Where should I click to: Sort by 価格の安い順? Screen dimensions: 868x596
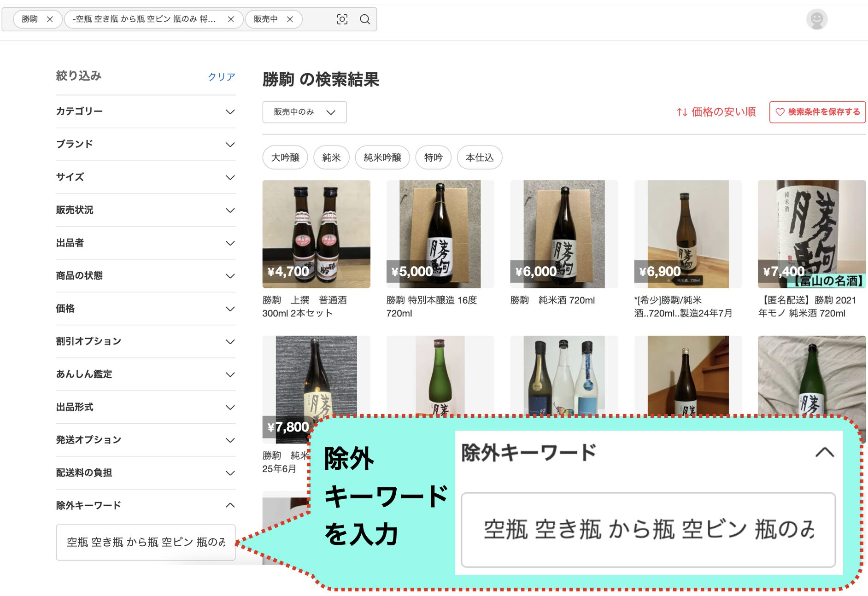pyautogui.click(x=716, y=112)
